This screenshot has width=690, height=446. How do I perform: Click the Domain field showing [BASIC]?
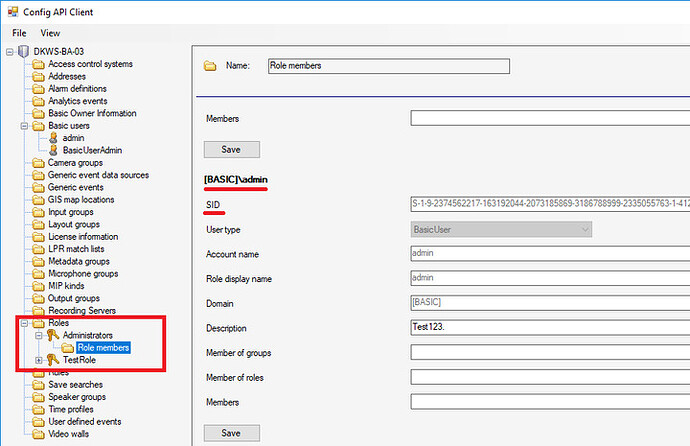[550, 303]
